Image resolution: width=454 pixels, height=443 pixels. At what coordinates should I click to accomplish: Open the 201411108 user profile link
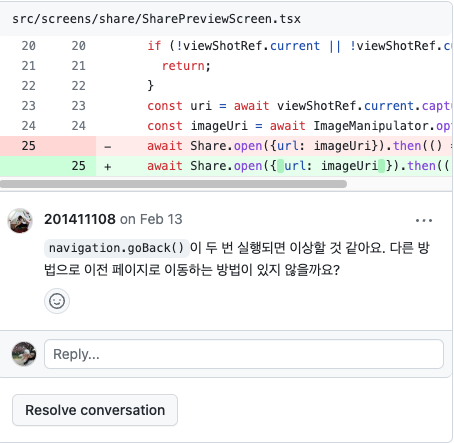80,219
